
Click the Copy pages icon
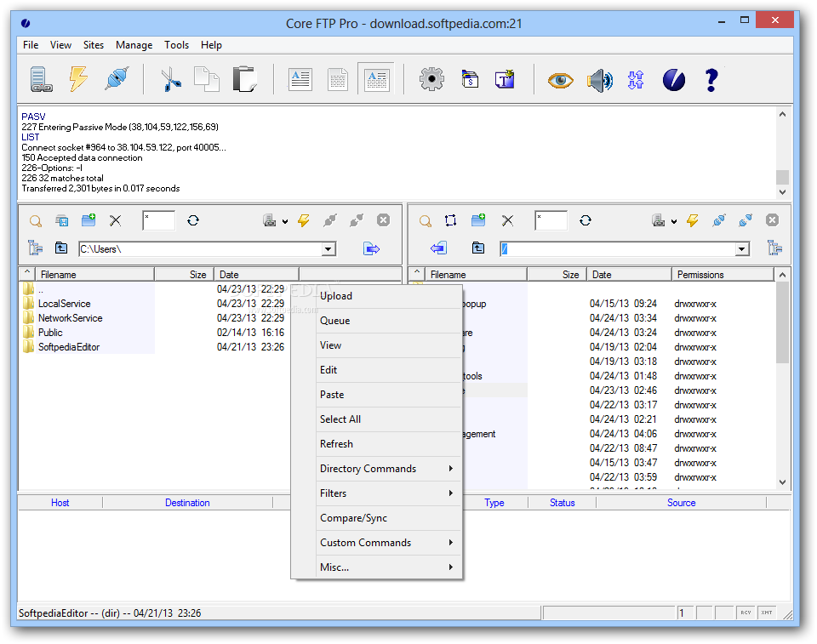tap(206, 79)
